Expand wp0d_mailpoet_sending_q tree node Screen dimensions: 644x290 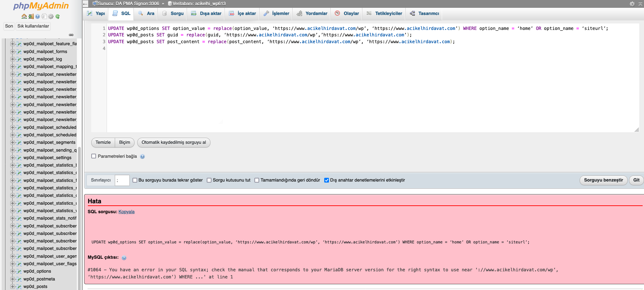[13, 150]
